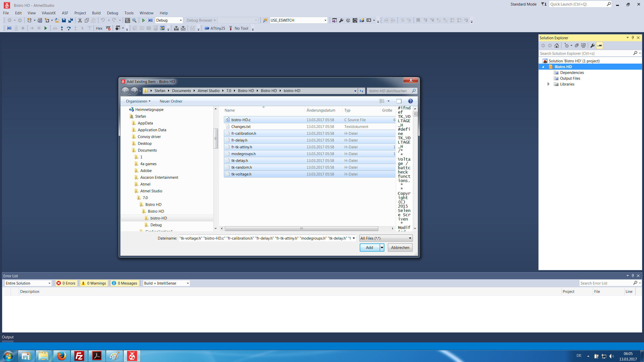Open the Build + IntelliSense dropdown

[x=166, y=283]
